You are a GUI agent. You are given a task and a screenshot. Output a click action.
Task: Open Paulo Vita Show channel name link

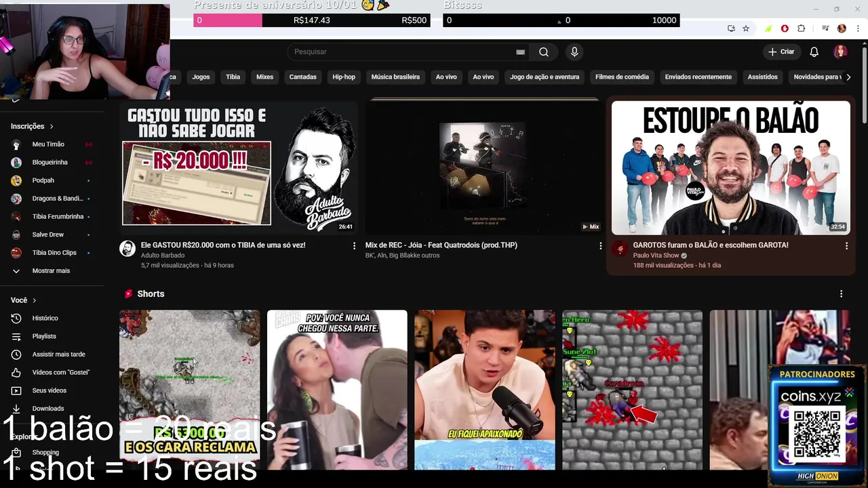656,256
